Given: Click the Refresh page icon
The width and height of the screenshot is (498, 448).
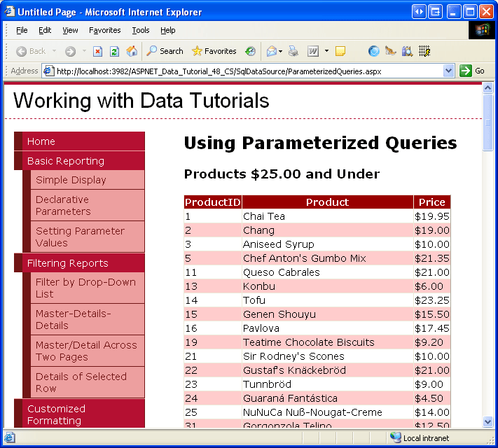Looking at the screenshot, I should (114, 51).
